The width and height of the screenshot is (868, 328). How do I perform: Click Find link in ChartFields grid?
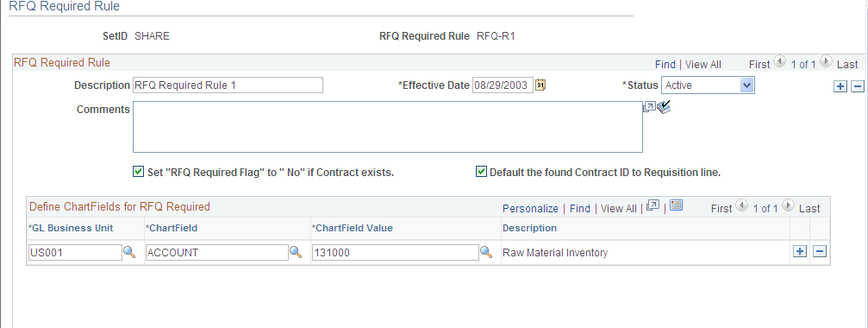click(579, 208)
